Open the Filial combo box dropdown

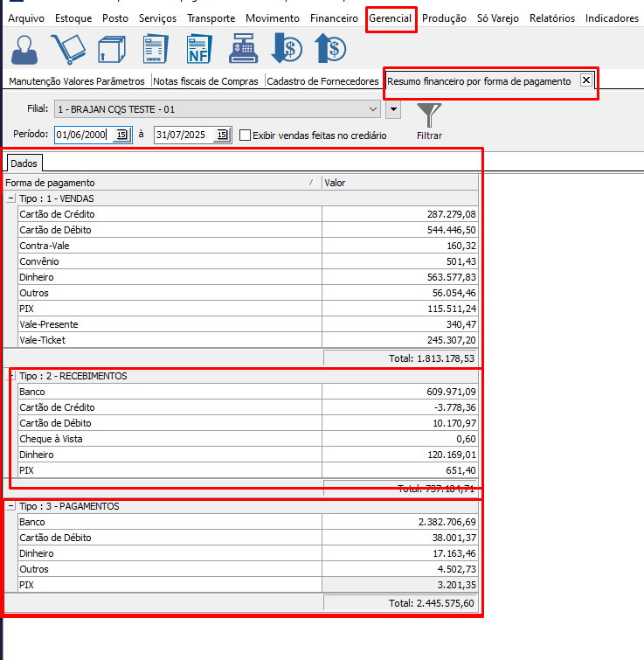tap(374, 109)
